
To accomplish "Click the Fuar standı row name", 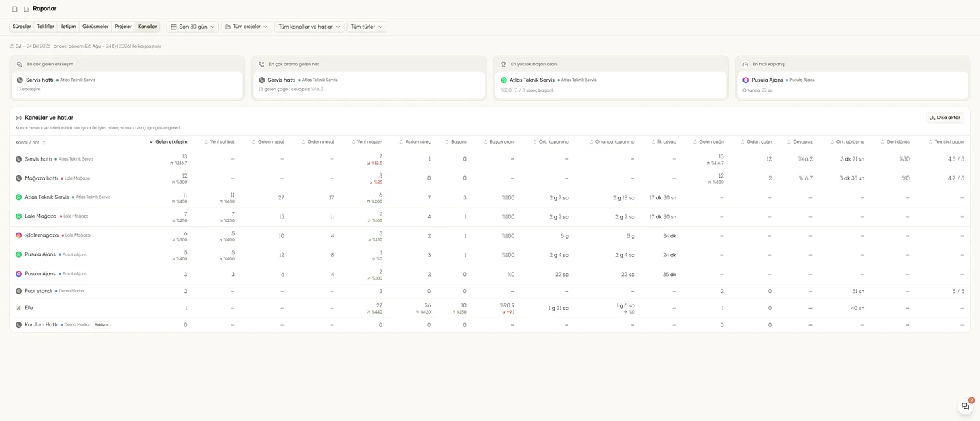I will [x=38, y=291].
